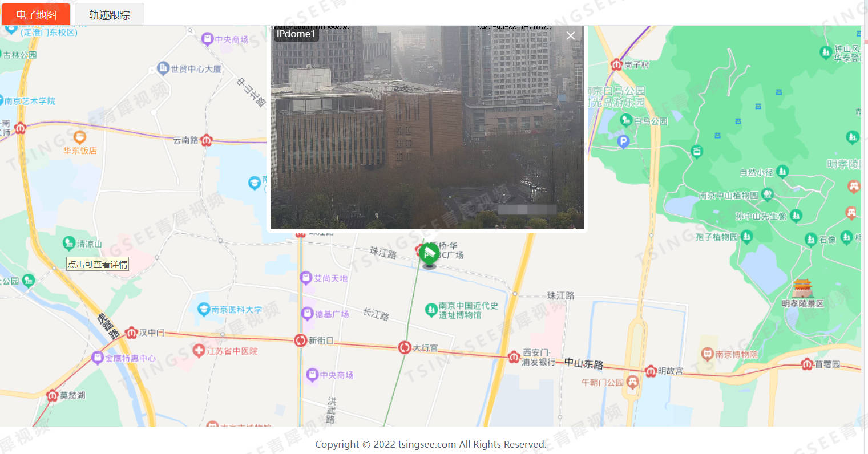The image size is (868, 454).
Task: Click the 华东饭店 hotel icon
Action: pyautogui.click(x=80, y=137)
